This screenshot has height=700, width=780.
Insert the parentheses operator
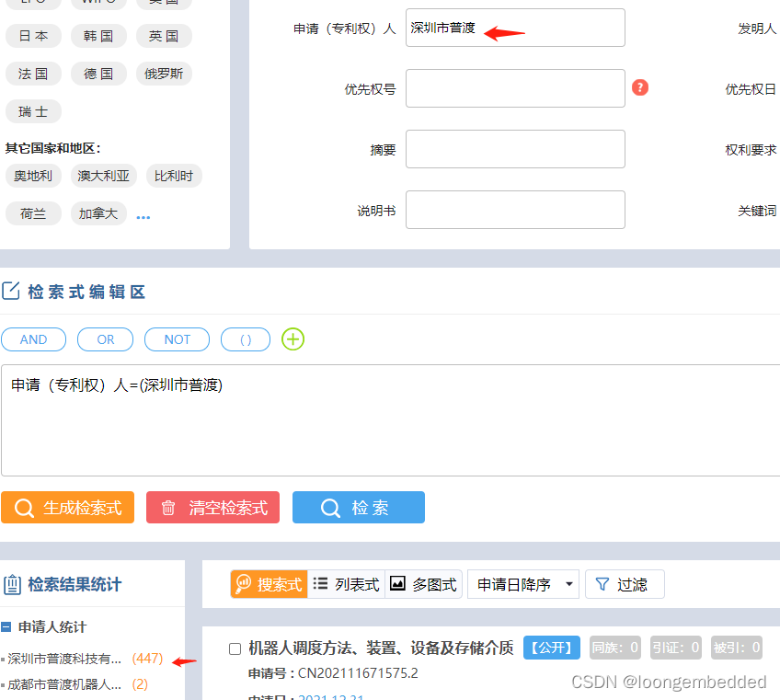pyautogui.click(x=246, y=339)
